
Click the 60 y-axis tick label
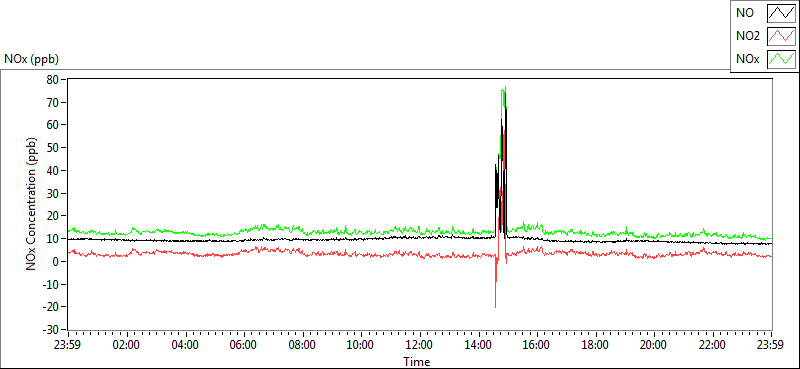(x=54, y=125)
